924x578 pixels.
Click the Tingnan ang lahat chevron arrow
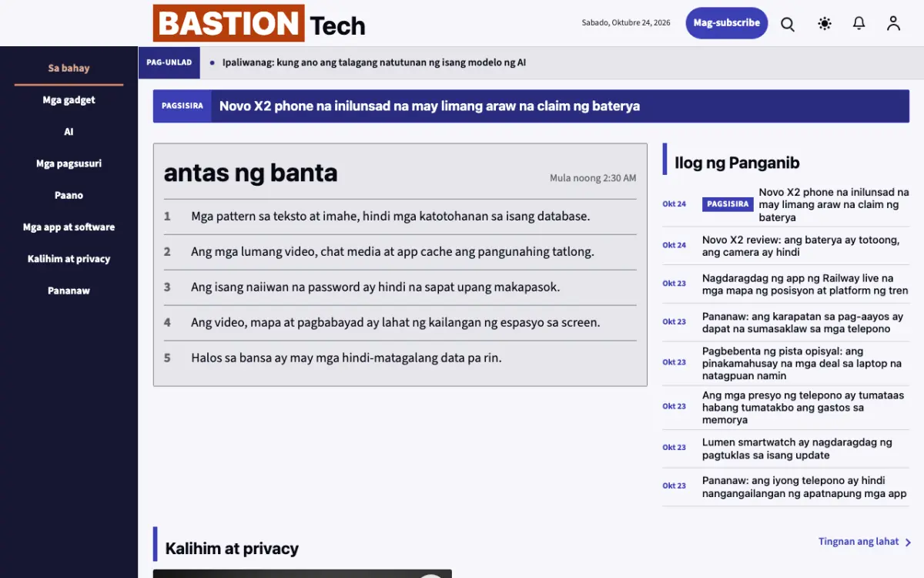tap(909, 543)
